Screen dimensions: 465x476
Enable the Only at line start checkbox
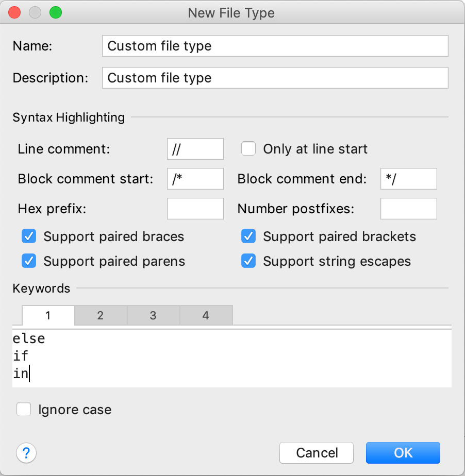pos(248,148)
